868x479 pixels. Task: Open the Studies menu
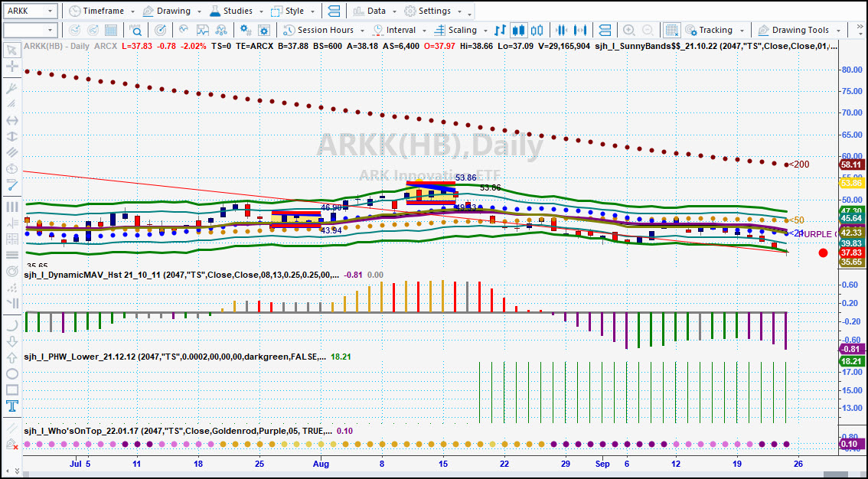tap(237, 11)
